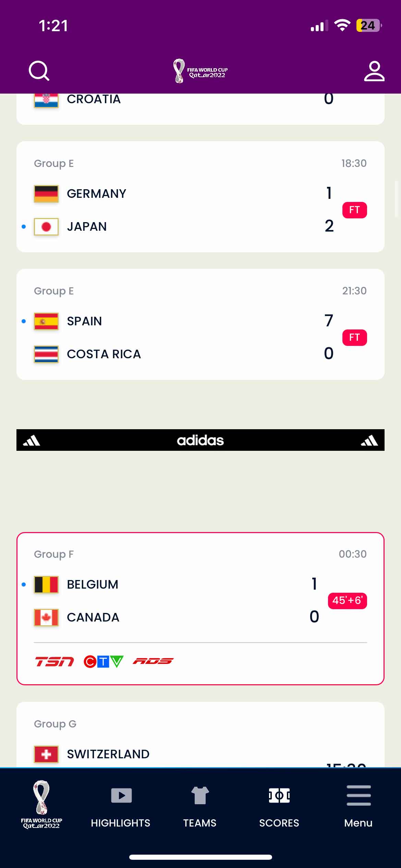Go to the FIFA World Cup home tab
Viewport: 401px width, 868px height.
41,804
